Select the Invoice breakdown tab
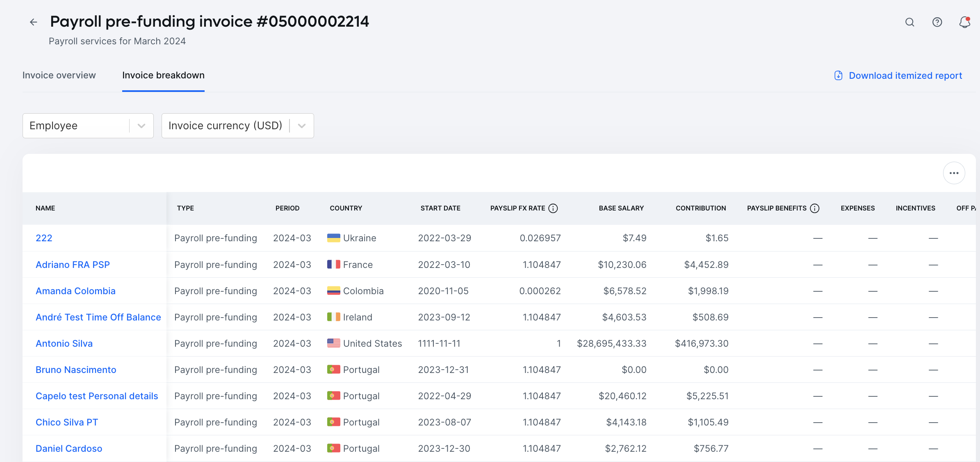 [x=163, y=75]
